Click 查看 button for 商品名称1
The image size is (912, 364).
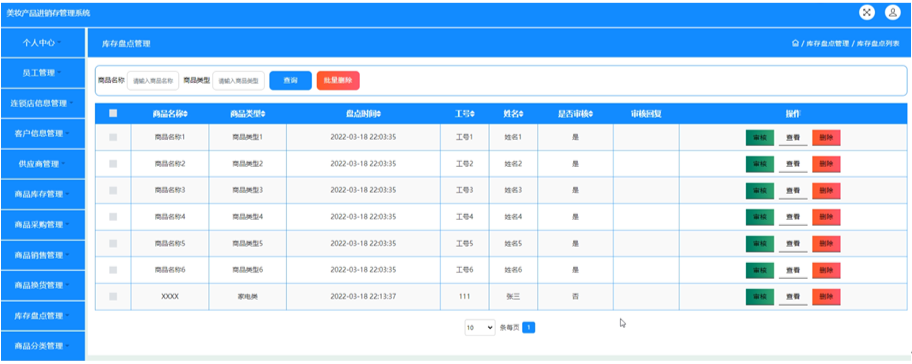tap(793, 138)
